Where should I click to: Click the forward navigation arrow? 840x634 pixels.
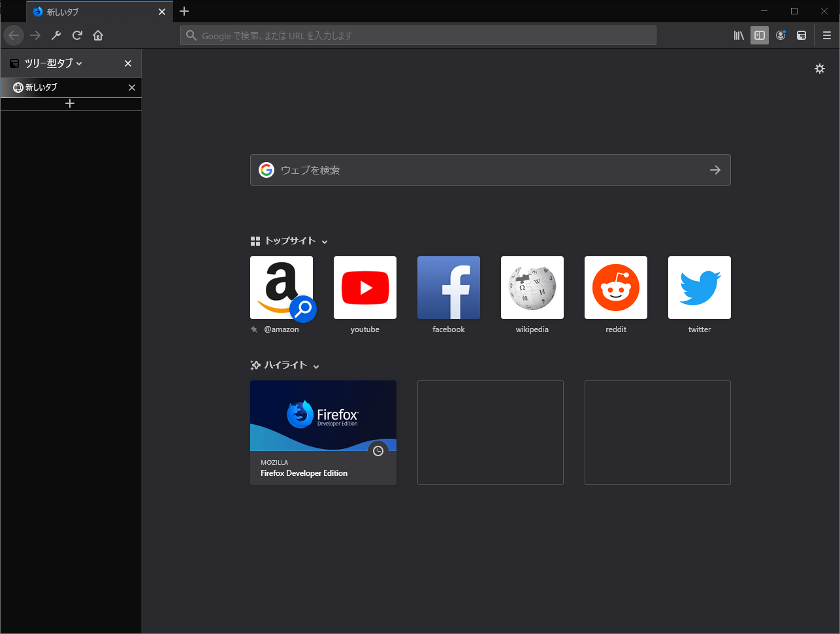(35, 35)
